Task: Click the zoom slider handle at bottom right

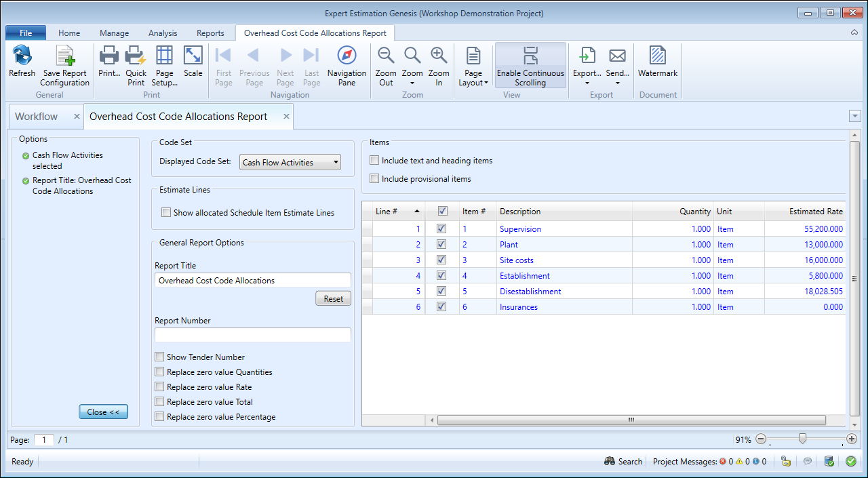Action: click(802, 439)
